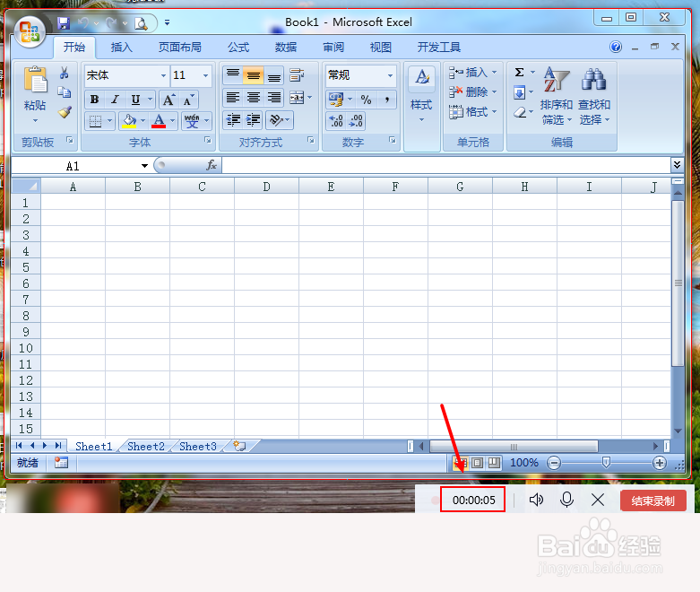Image resolution: width=700 pixels, height=592 pixels.
Task: Open print preview from quick access toolbar
Action: pos(141,23)
